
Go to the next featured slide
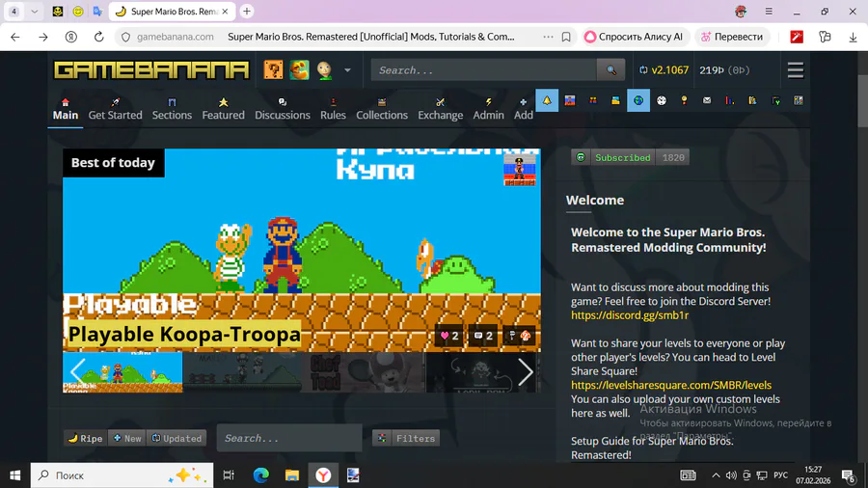[x=525, y=372]
